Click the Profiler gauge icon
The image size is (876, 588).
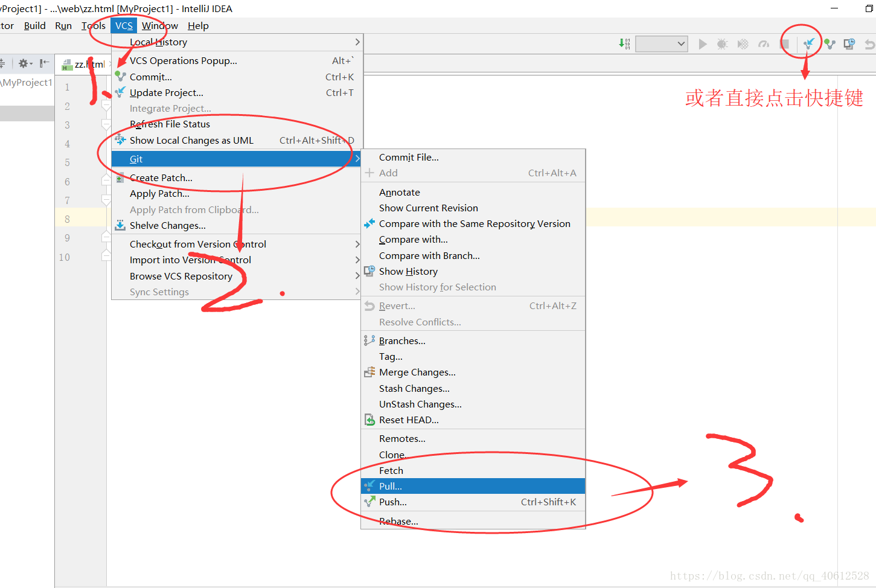[764, 44]
